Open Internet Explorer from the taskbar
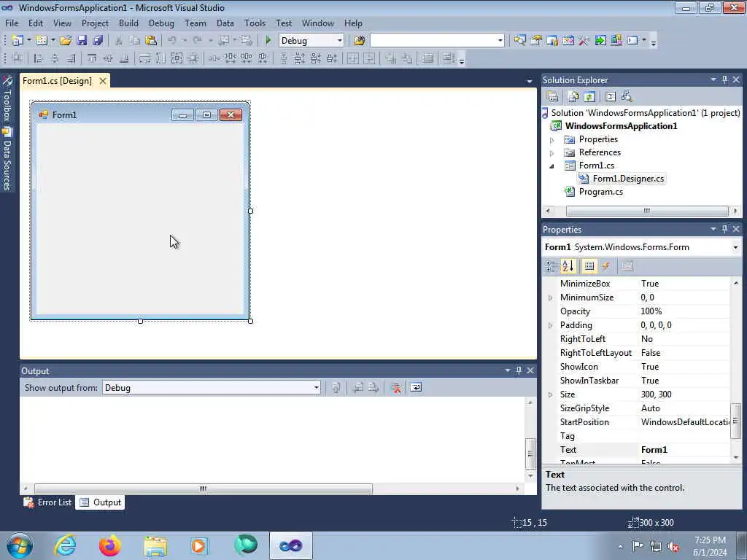 point(65,545)
